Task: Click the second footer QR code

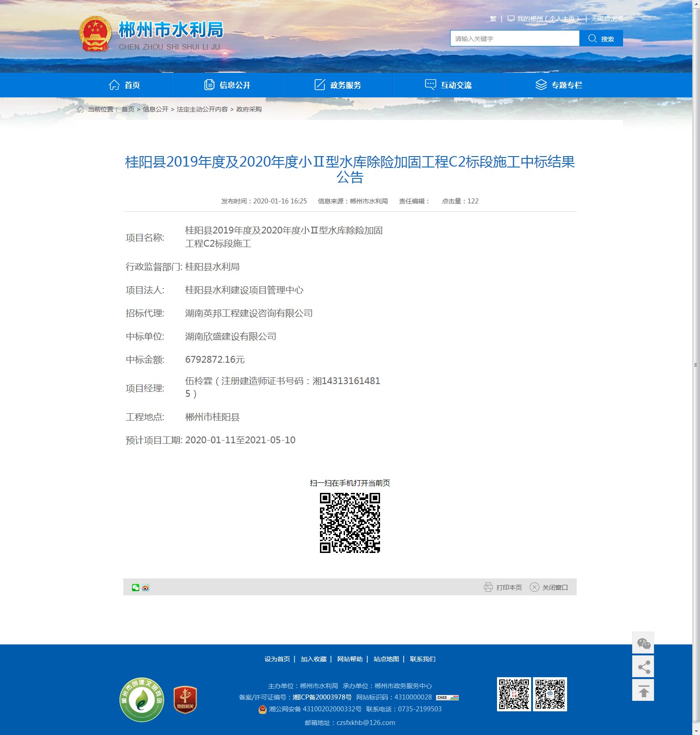Action: (550, 694)
